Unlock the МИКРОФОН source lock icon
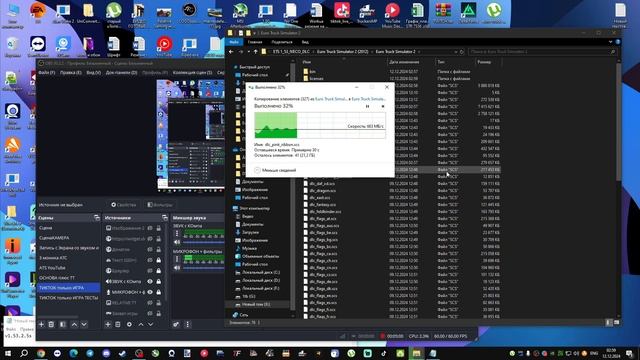 tap(159, 292)
